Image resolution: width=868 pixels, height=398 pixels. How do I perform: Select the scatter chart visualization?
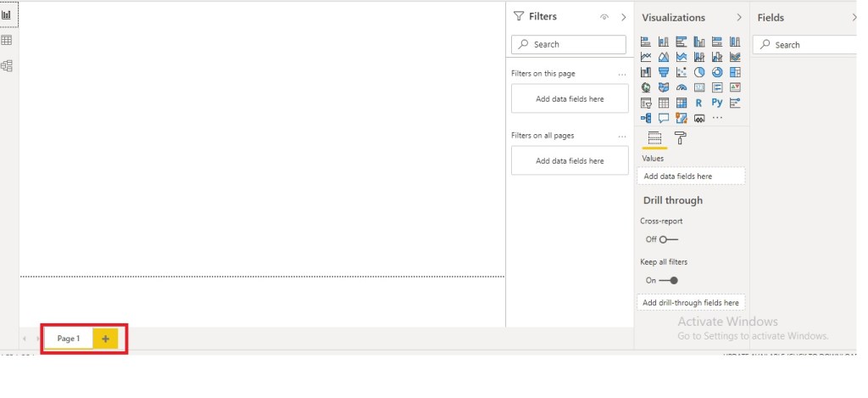682,72
